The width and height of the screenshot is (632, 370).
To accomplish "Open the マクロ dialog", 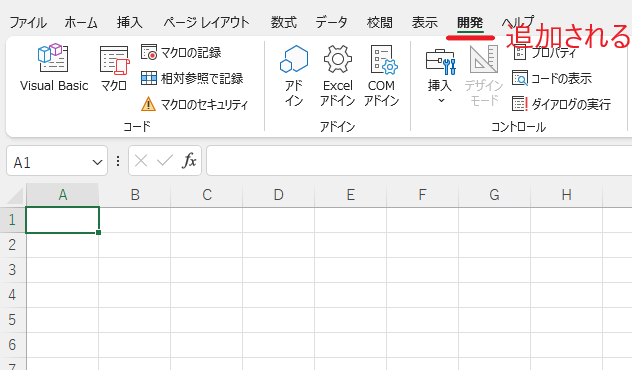I will (114, 68).
